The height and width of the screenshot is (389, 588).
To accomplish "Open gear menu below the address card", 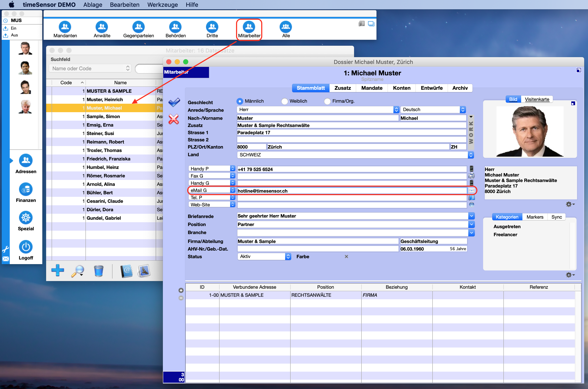I will [570, 204].
